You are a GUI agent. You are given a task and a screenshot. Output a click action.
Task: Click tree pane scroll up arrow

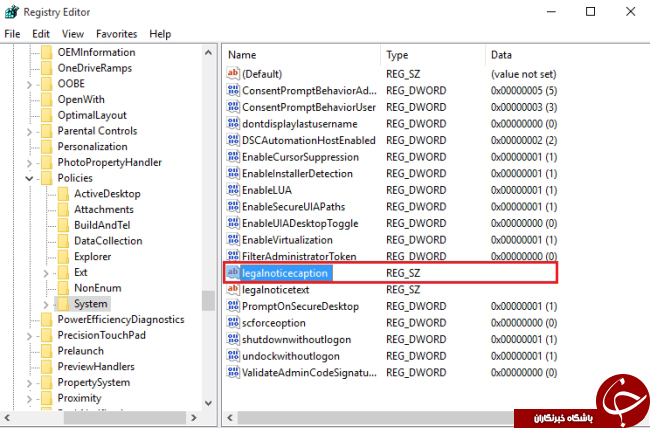point(209,52)
